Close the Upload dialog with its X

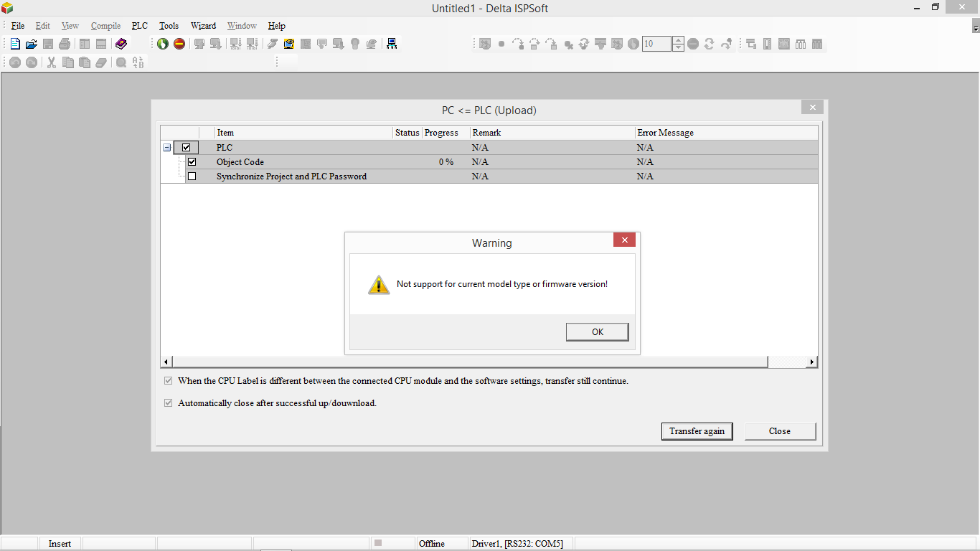812,108
